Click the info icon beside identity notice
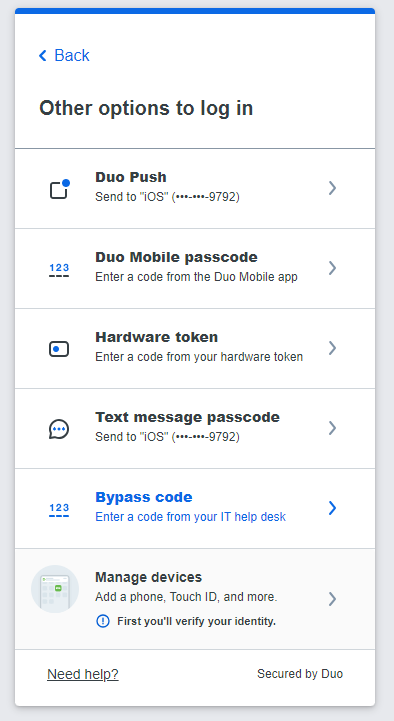Screen dimensions: 394x721 103,621
